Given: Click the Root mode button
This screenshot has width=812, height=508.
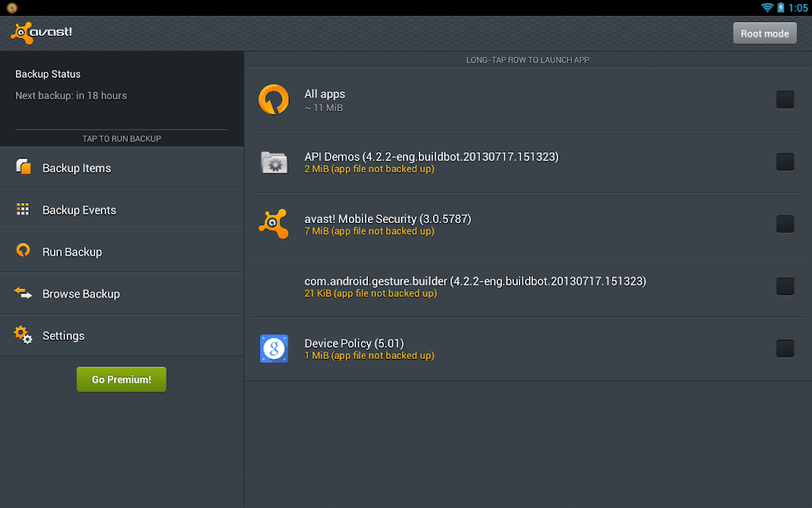Looking at the screenshot, I should [x=764, y=33].
